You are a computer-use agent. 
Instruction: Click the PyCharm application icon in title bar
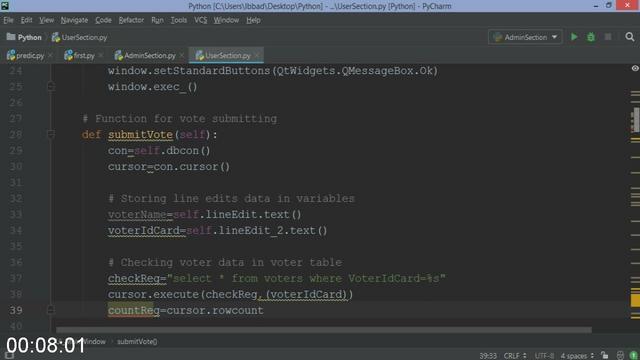5,6
